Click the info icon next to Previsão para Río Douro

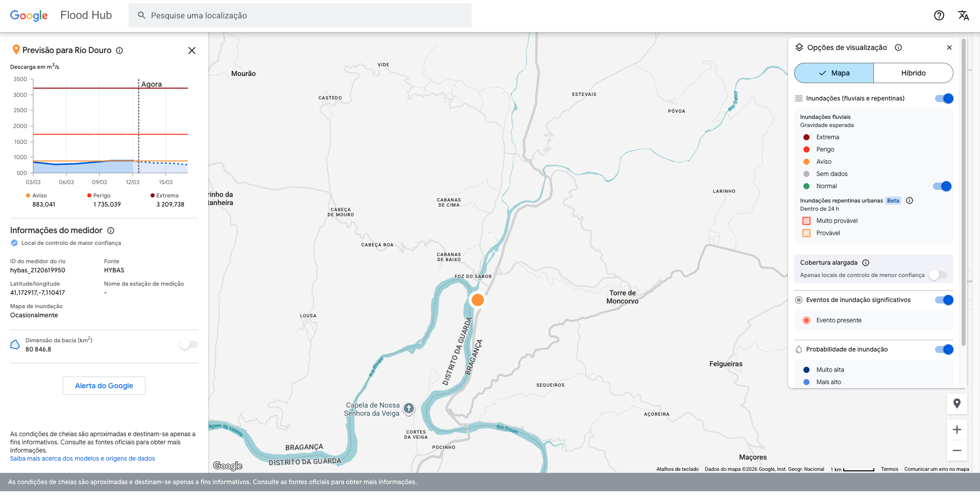tap(120, 51)
